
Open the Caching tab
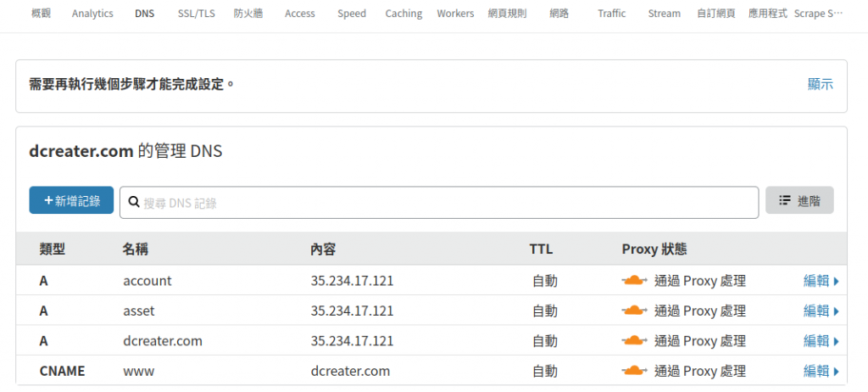(x=403, y=14)
